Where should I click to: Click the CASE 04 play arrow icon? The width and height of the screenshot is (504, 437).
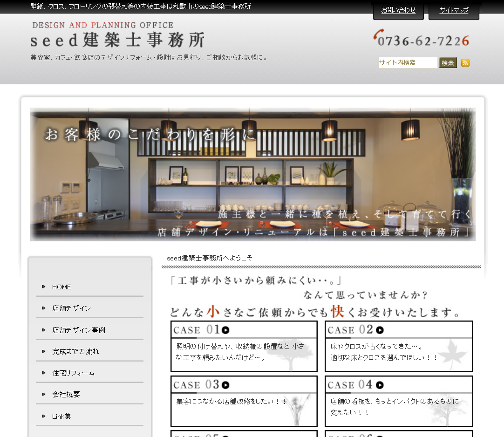click(380, 385)
